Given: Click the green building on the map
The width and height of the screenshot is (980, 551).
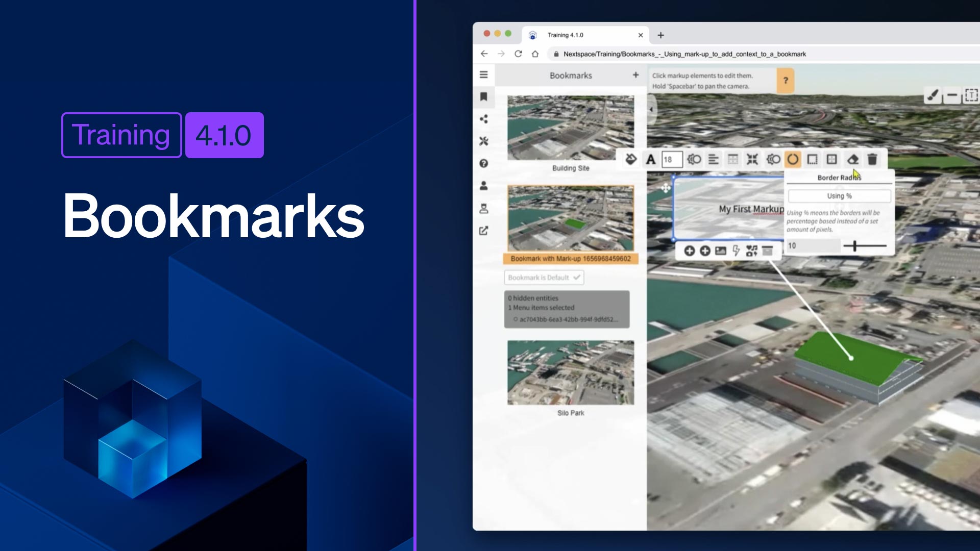Looking at the screenshot, I should pos(857,367).
